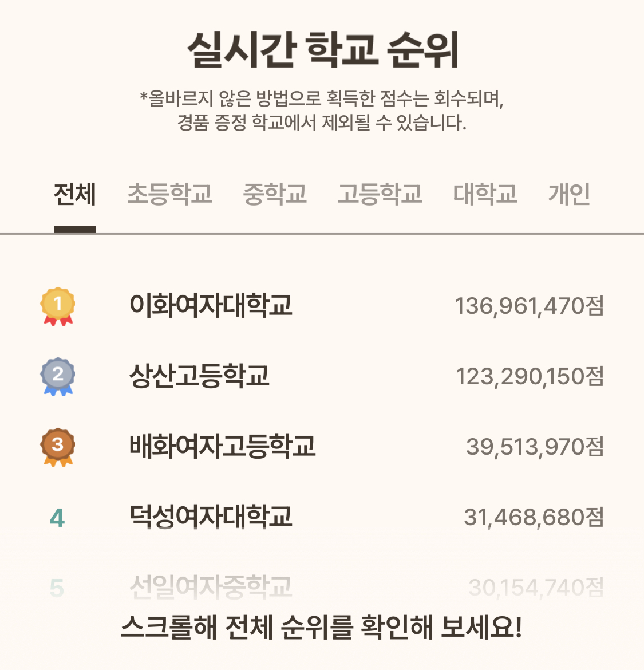Open the 이화여자대학교 ranking entry

[211, 305]
